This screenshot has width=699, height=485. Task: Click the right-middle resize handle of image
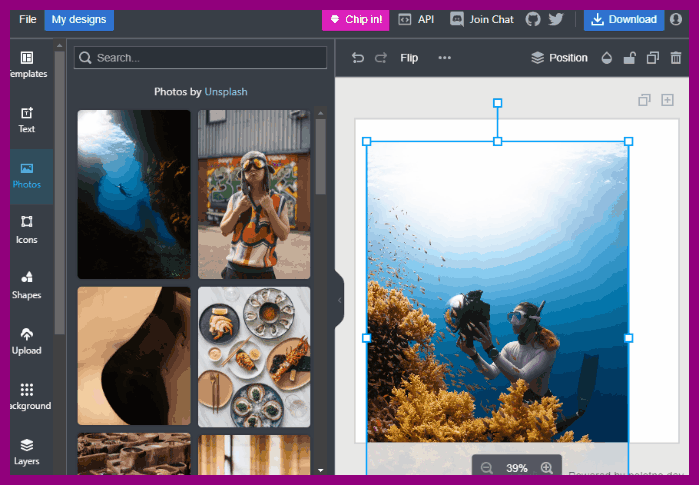(629, 338)
